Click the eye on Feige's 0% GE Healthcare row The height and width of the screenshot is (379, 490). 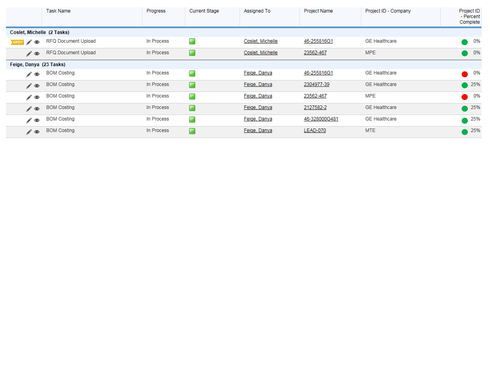[37, 74]
